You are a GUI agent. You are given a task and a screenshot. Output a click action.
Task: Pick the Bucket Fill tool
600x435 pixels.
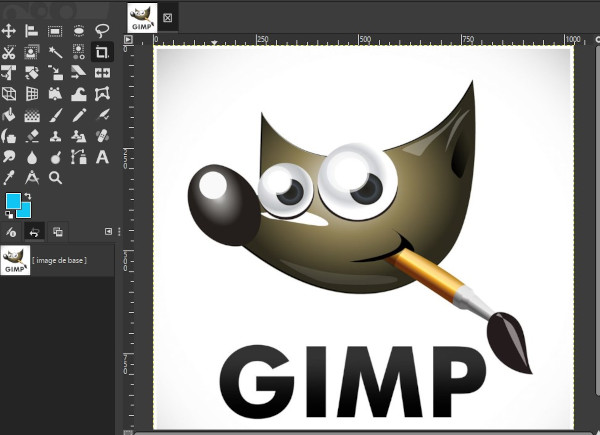[x=8, y=115]
